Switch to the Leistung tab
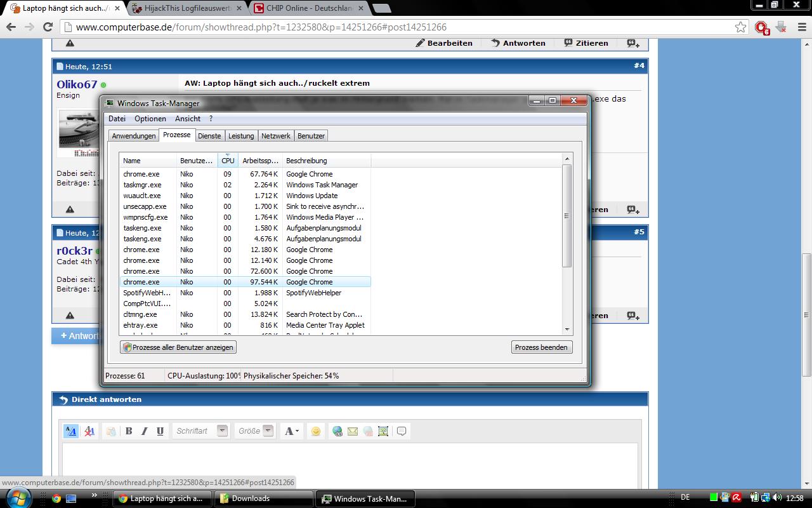The height and width of the screenshot is (508, 812). point(241,136)
